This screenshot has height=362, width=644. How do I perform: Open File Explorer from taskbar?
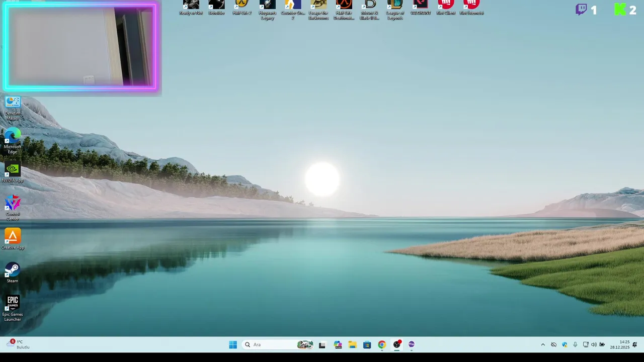click(x=352, y=344)
